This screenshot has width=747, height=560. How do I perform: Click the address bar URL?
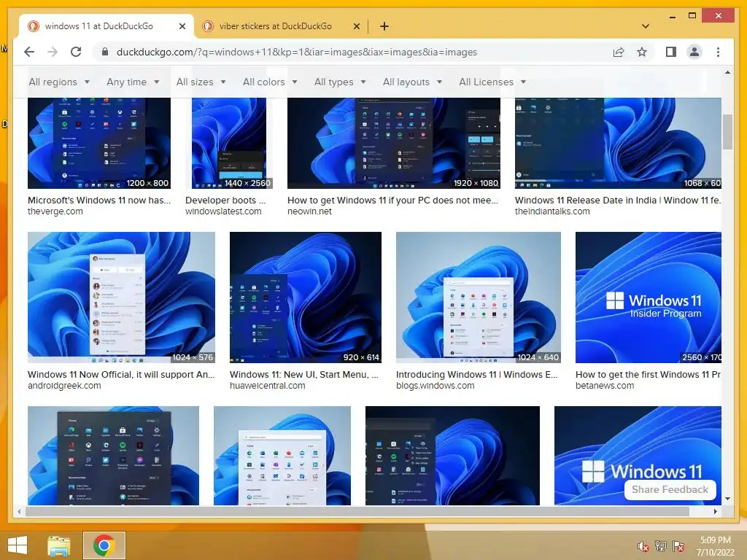pyautogui.click(x=296, y=52)
